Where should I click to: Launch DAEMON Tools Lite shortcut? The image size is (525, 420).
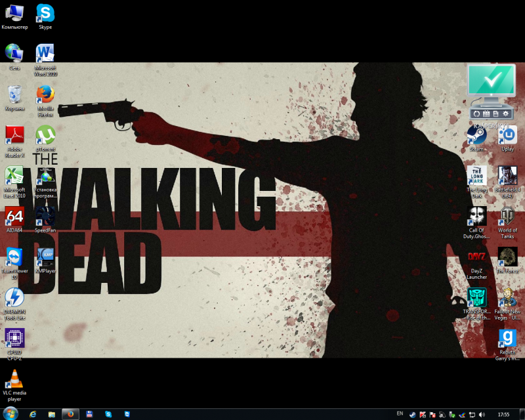point(14,304)
